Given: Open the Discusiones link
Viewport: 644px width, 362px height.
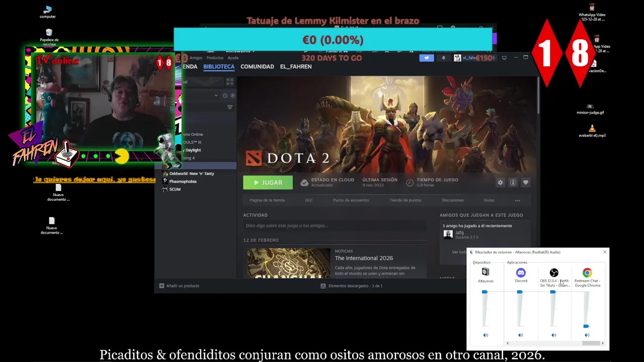Looking at the screenshot, I should pos(453,200).
